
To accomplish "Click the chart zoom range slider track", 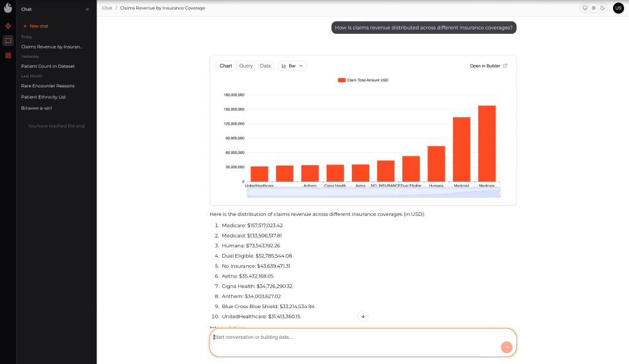I will [374, 193].
